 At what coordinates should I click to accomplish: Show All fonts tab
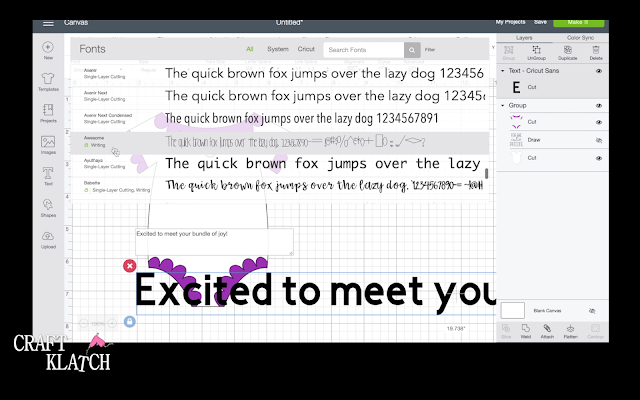[x=250, y=49]
